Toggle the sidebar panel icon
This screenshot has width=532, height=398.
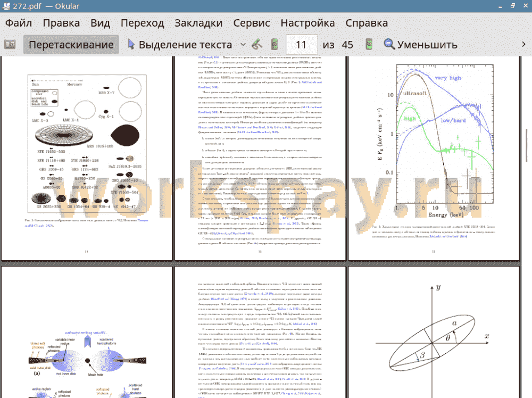click(x=10, y=45)
